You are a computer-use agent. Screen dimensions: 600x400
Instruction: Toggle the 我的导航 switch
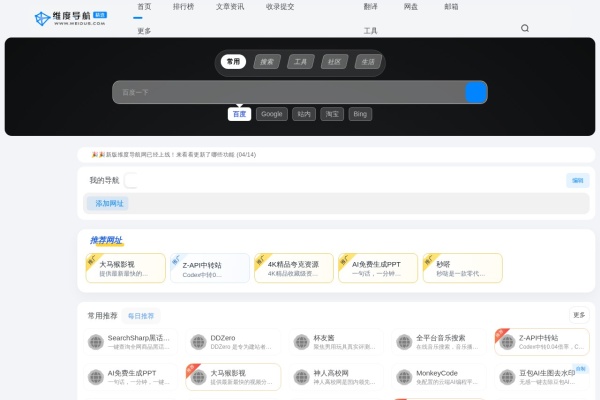pyautogui.click(x=131, y=180)
